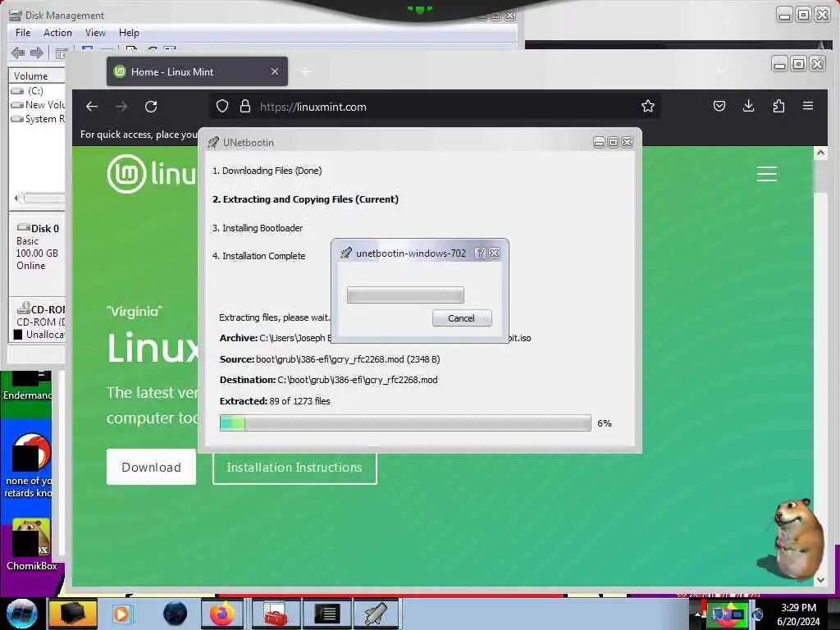Open File menu in Disk Management
This screenshot has height=630, width=840.
(23, 33)
